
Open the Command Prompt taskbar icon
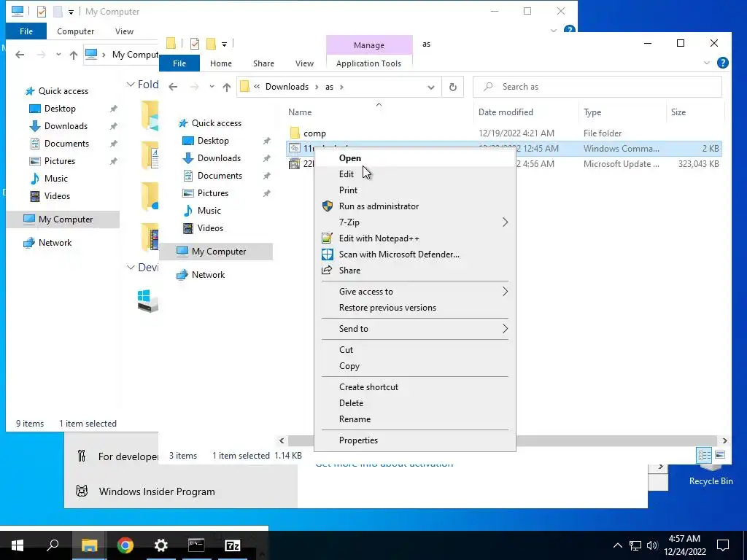196,545
